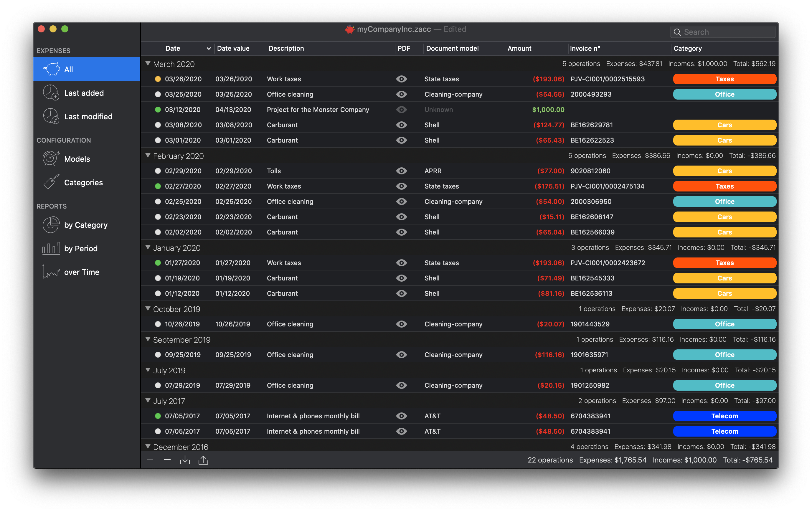Collapse the February 2020 disclosure triangle
This screenshot has width=812, height=512.
click(x=148, y=156)
